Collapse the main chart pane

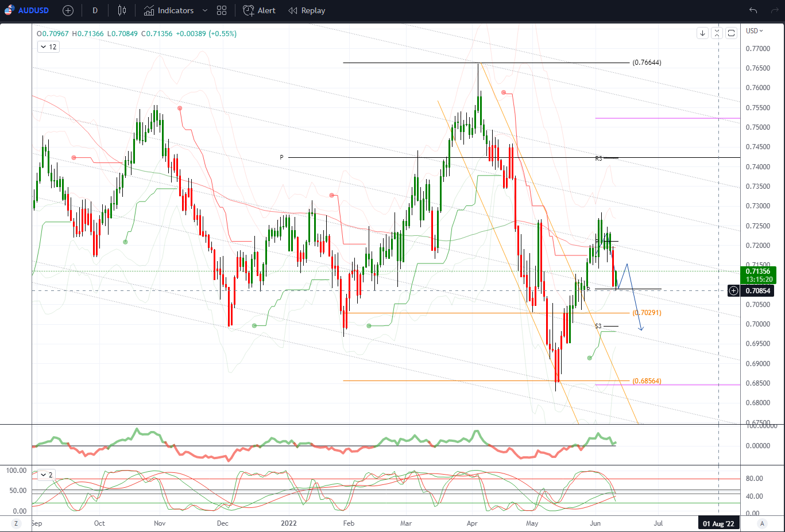click(x=717, y=33)
